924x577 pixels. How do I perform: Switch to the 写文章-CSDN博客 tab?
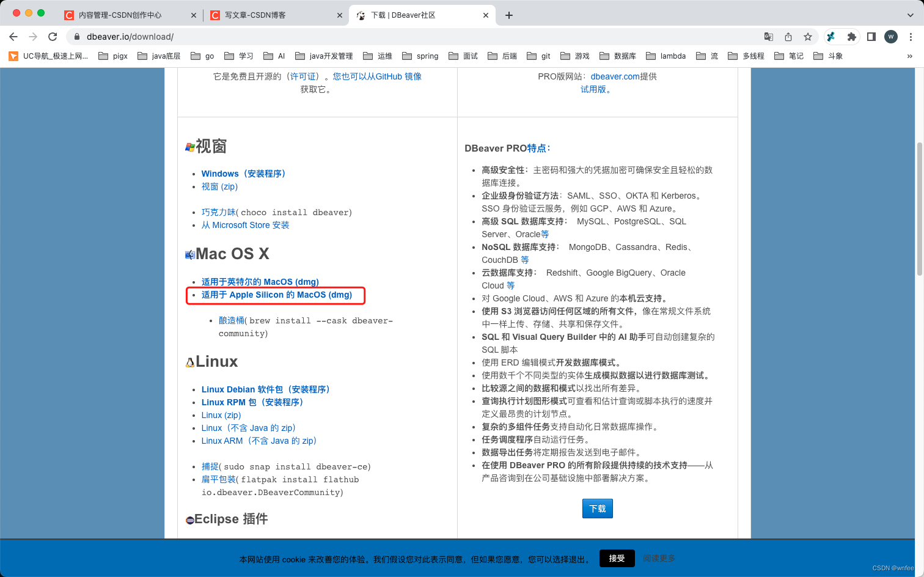(x=255, y=15)
